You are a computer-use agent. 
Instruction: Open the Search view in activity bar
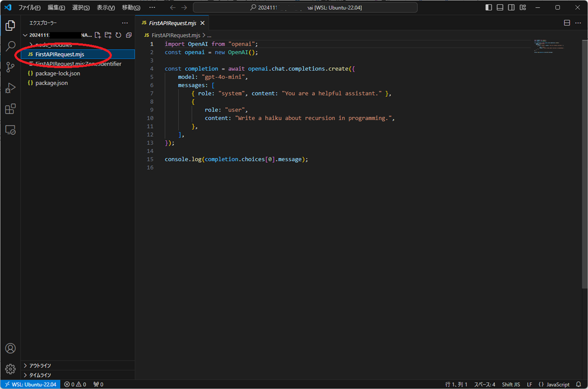click(10, 46)
